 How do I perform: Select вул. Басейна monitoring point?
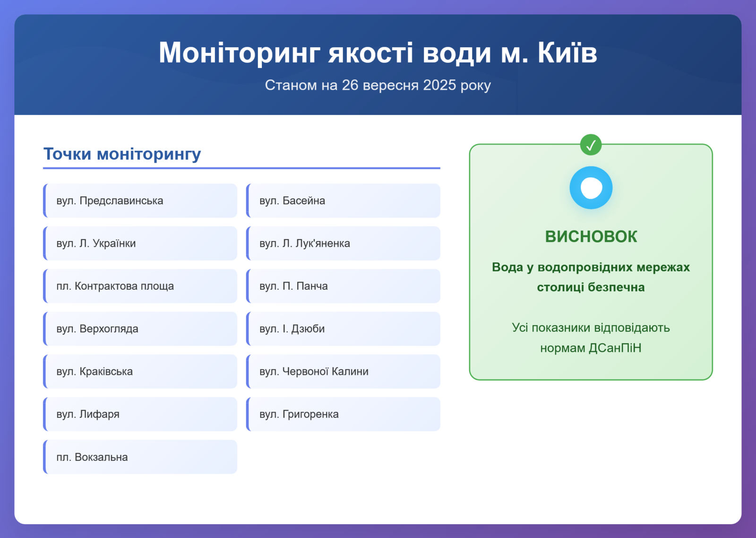pyautogui.click(x=344, y=201)
